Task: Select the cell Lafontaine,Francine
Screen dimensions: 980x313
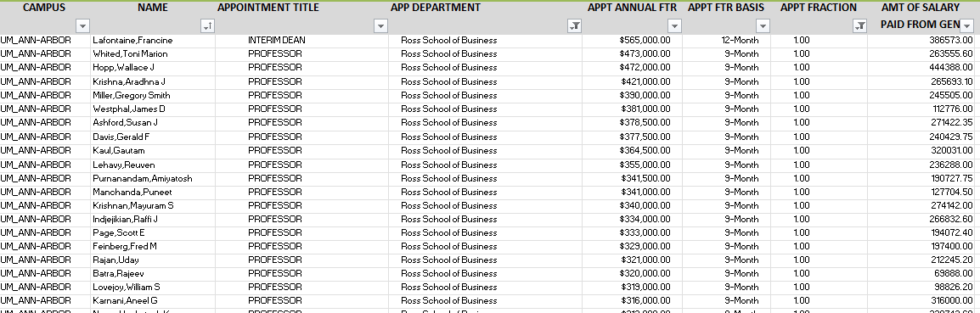Action: pyautogui.click(x=153, y=41)
